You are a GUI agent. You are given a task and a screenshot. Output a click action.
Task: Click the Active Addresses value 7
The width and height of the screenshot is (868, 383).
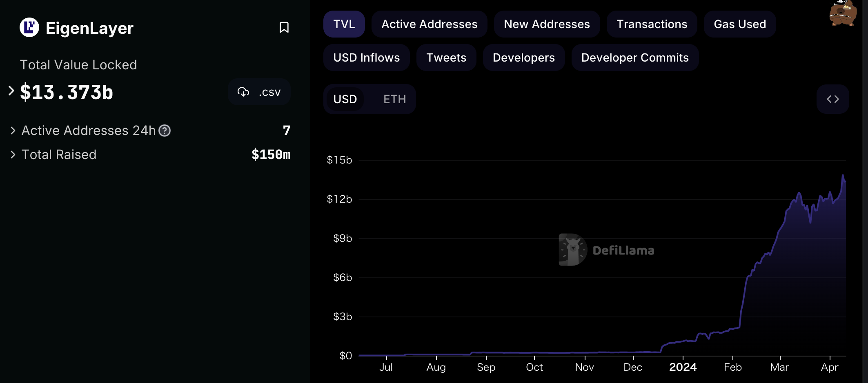287,131
